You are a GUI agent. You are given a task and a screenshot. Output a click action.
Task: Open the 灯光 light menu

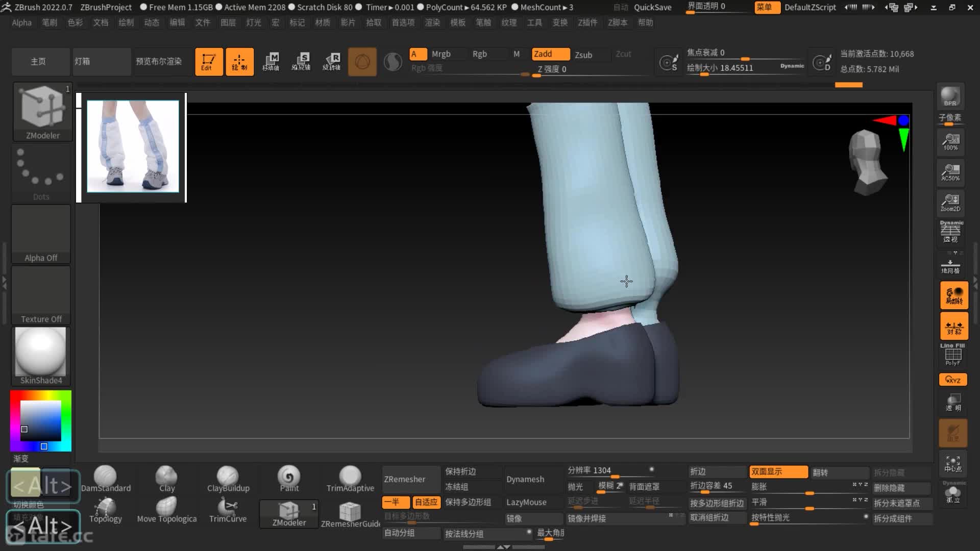[x=254, y=22]
